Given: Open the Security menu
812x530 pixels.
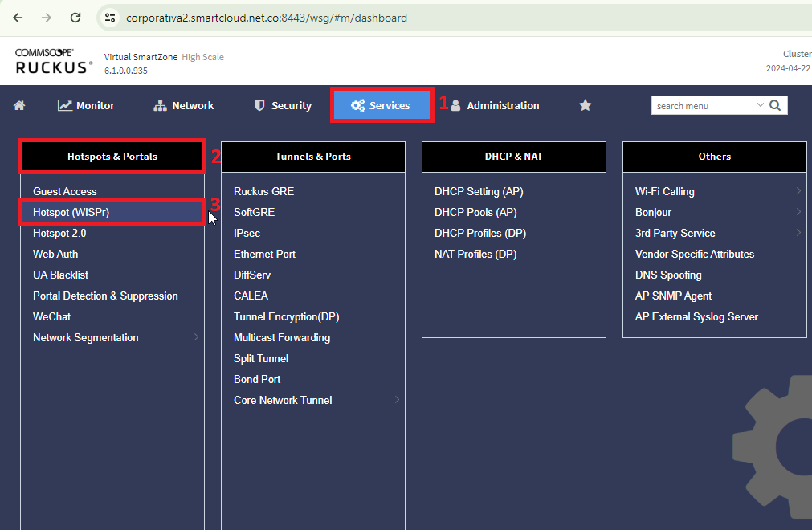Looking at the screenshot, I should (283, 105).
